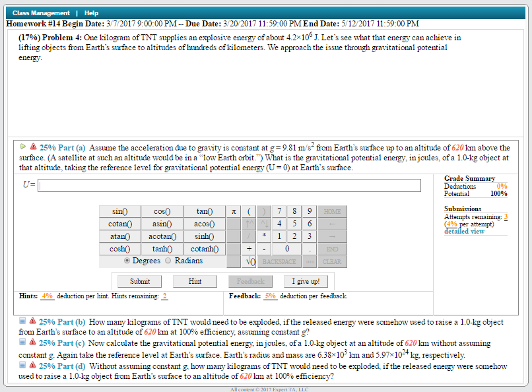Open the Help menu
The image size is (532, 392).
point(91,13)
